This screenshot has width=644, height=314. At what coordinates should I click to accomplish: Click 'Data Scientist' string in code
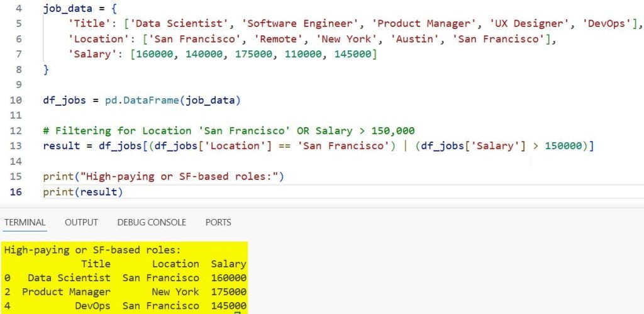179,23
